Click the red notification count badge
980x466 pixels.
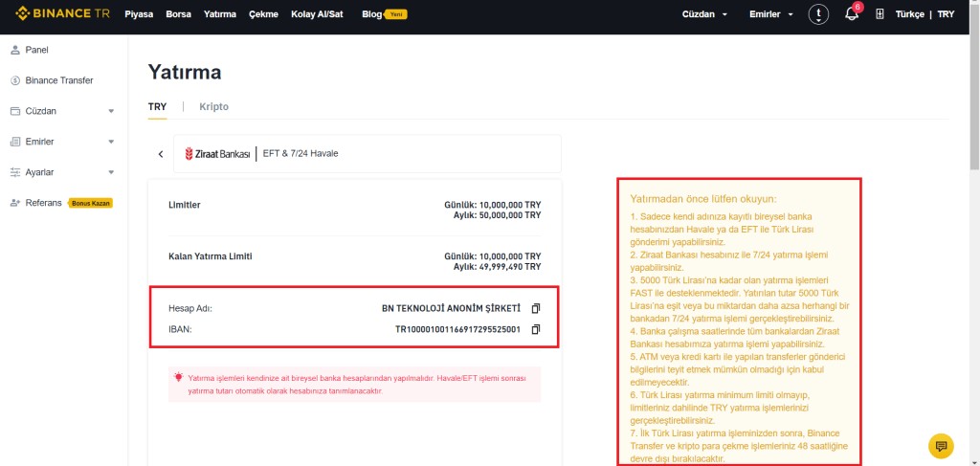(x=857, y=7)
